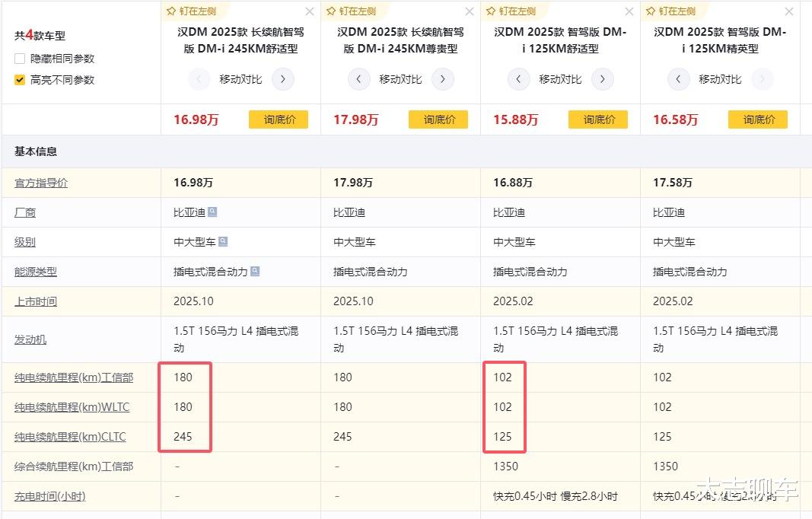Open info icon next to 比亚迪 manufacturer
The image size is (812, 519).
212,212
